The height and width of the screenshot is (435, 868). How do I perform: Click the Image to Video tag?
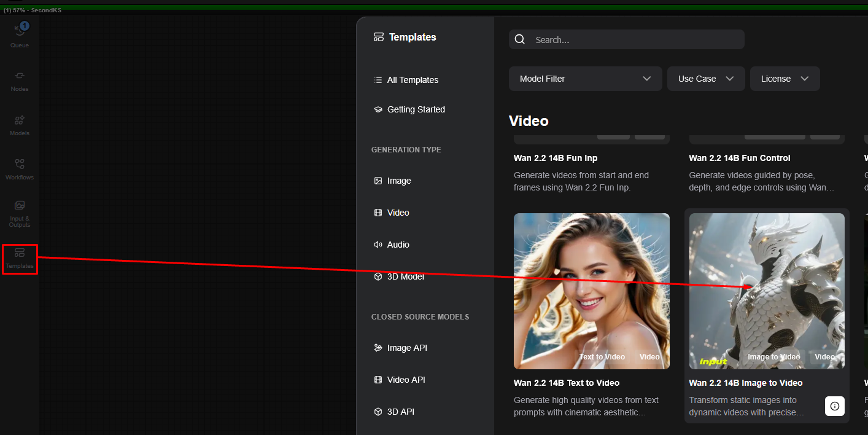click(x=773, y=357)
